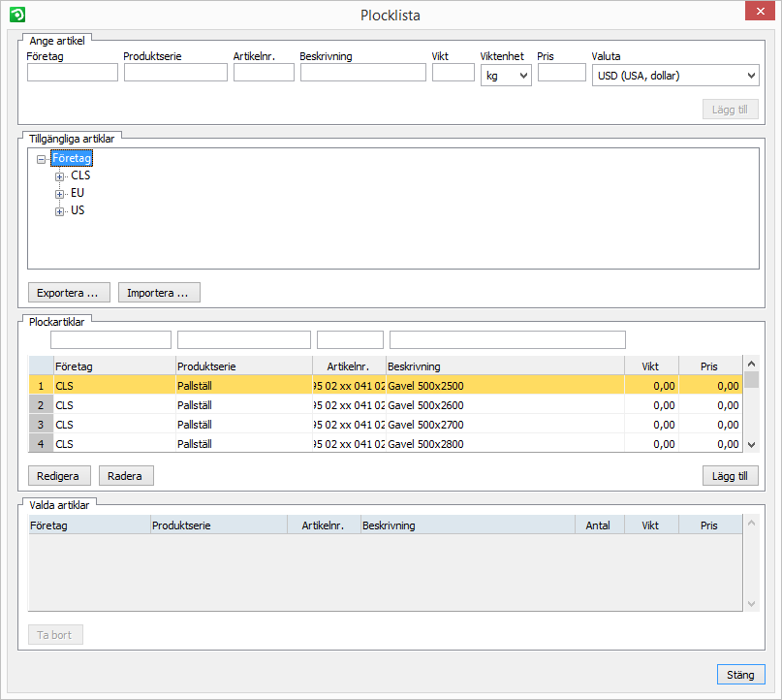This screenshot has height=700, width=782.
Task: Focus the Pris input box
Action: click(562, 73)
